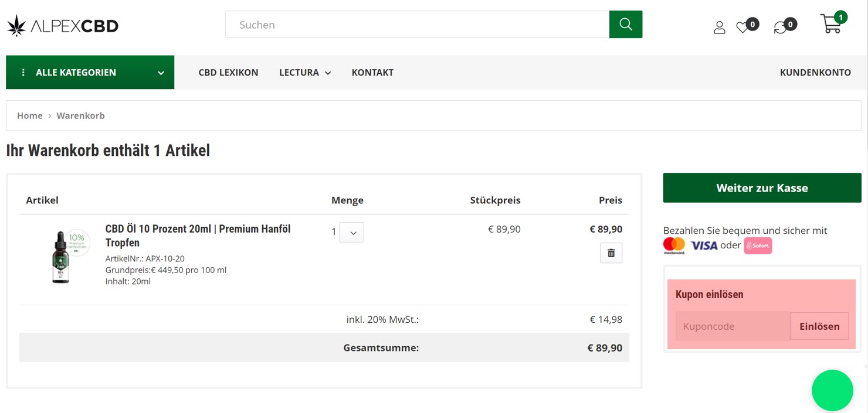Click the Einlösen coupon button
868x413 pixels.
pos(819,326)
